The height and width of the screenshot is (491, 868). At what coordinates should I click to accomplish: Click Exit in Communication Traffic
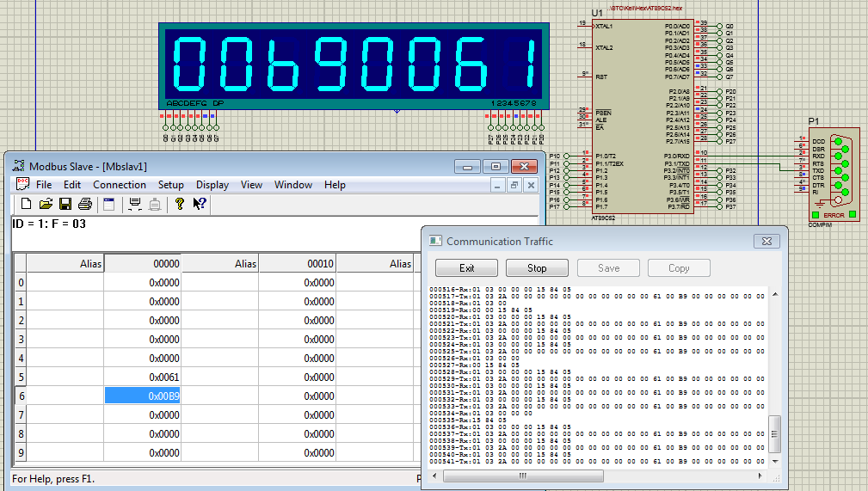(x=466, y=268)
